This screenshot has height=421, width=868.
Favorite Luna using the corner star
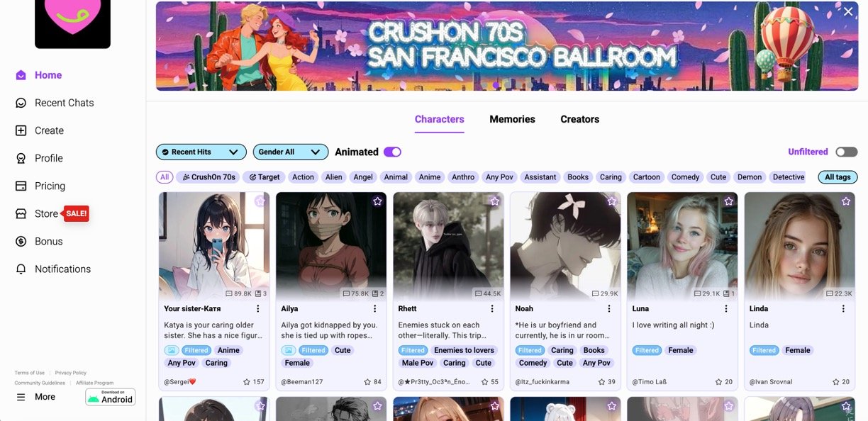click(x=728, y=201)
